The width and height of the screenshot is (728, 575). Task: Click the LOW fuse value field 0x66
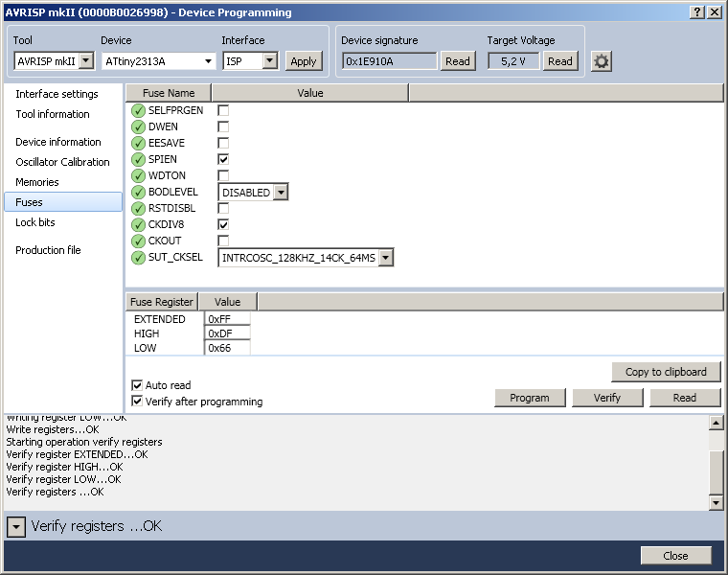227,348
